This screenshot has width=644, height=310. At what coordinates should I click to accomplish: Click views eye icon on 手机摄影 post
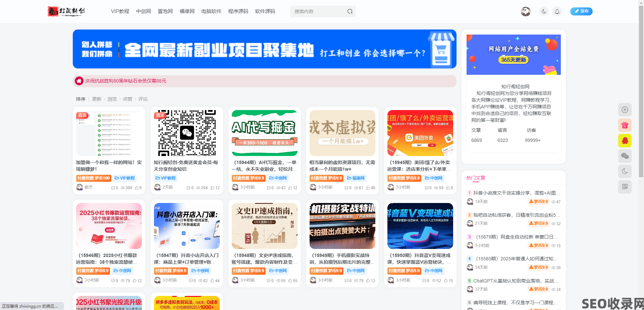pos(356,281)
